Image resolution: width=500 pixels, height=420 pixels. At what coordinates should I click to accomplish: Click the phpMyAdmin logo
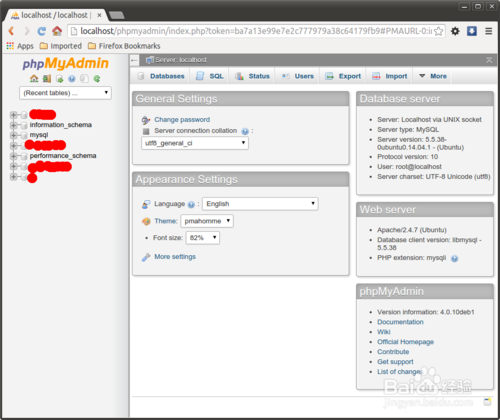tap(65, 63)
